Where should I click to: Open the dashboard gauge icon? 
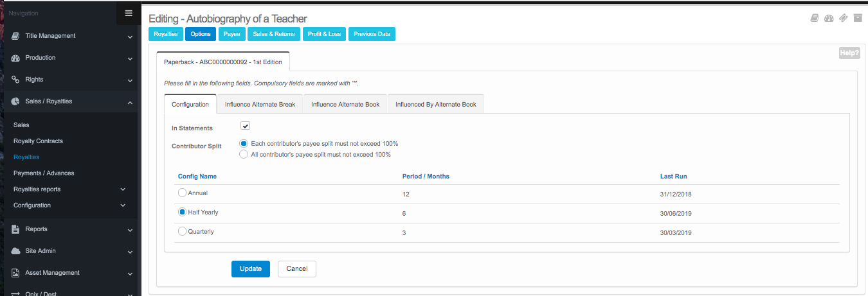[829, 18]
